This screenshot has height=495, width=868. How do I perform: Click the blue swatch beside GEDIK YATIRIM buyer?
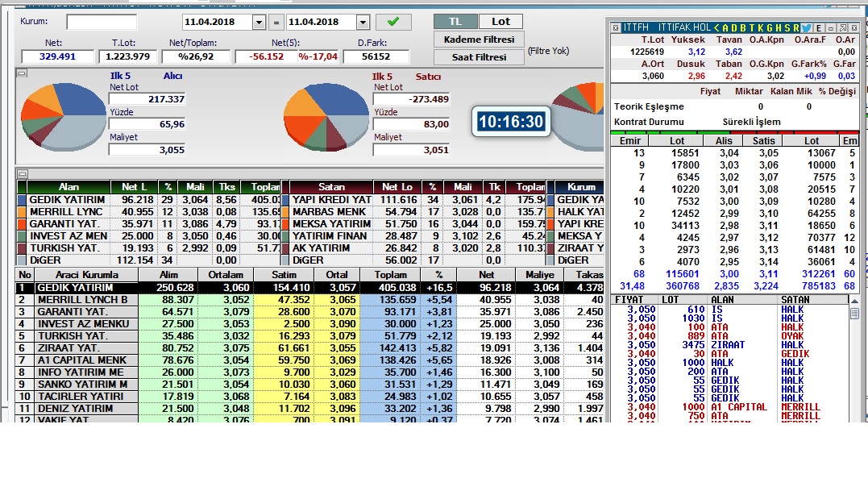click(x=22, y=200)
